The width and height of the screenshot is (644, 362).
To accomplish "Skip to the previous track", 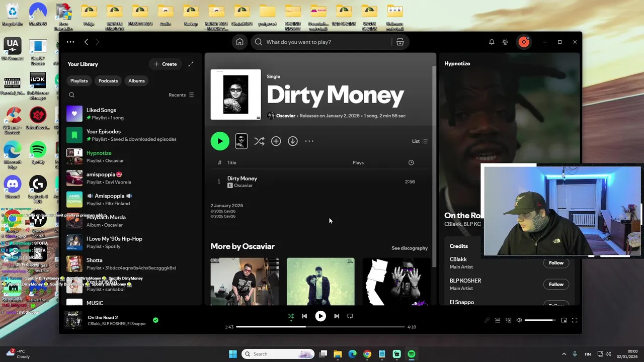I will pyautogui.click(x=304, y=316).
